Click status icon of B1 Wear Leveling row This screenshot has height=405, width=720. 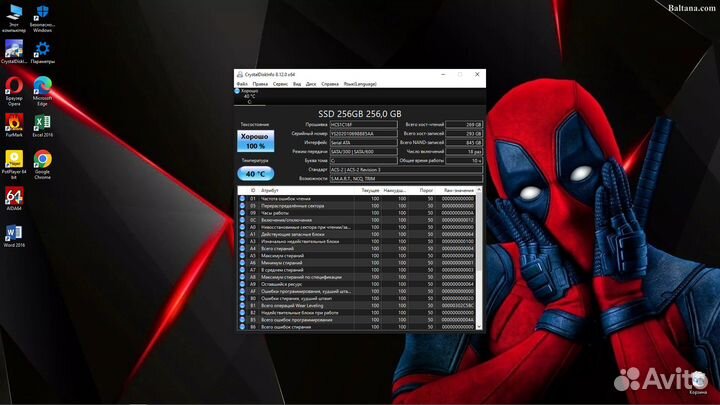click(x=242, y=305)
